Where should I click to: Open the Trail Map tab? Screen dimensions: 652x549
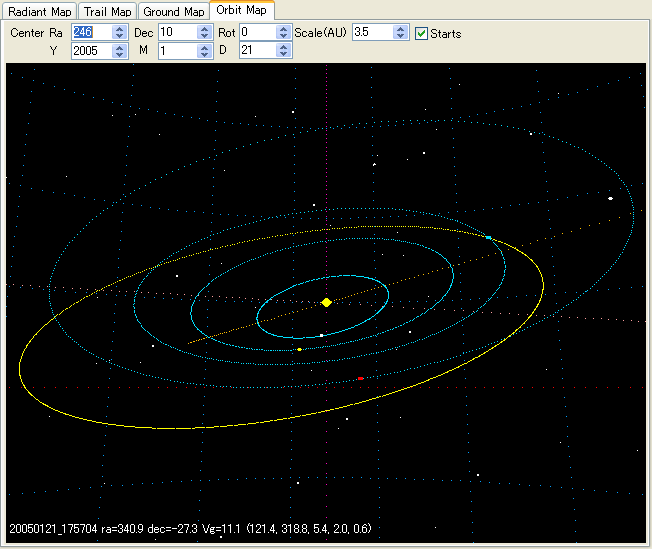[x=107, y=12]
